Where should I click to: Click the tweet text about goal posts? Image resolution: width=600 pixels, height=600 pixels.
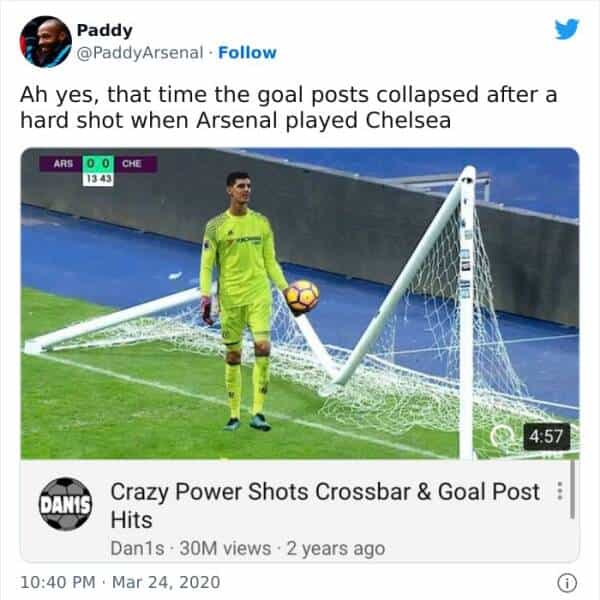click(x=288, y=106)
